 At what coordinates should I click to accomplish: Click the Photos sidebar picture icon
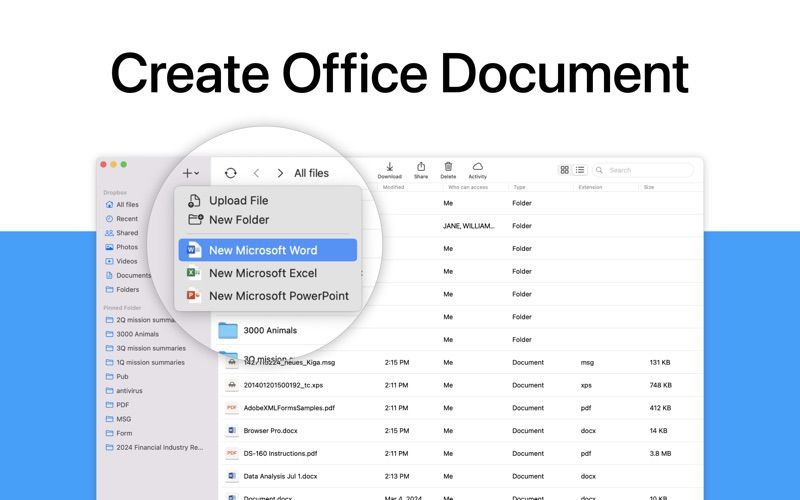coord(109,247)
